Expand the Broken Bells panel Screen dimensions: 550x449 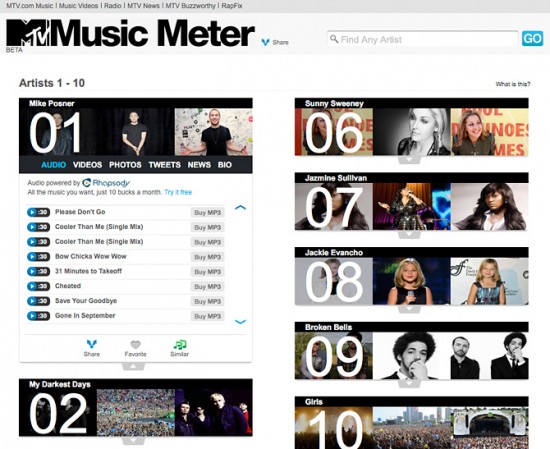click(409, 384)
